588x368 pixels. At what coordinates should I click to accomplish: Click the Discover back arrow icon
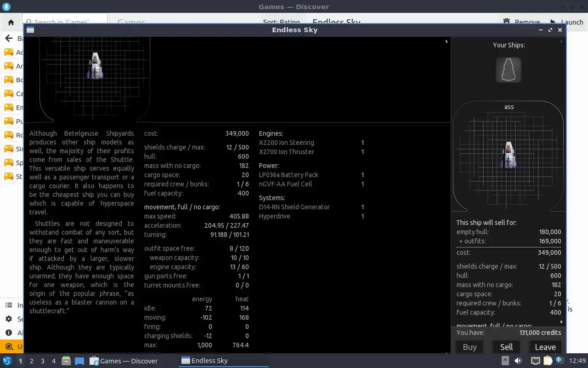point(8,39)
